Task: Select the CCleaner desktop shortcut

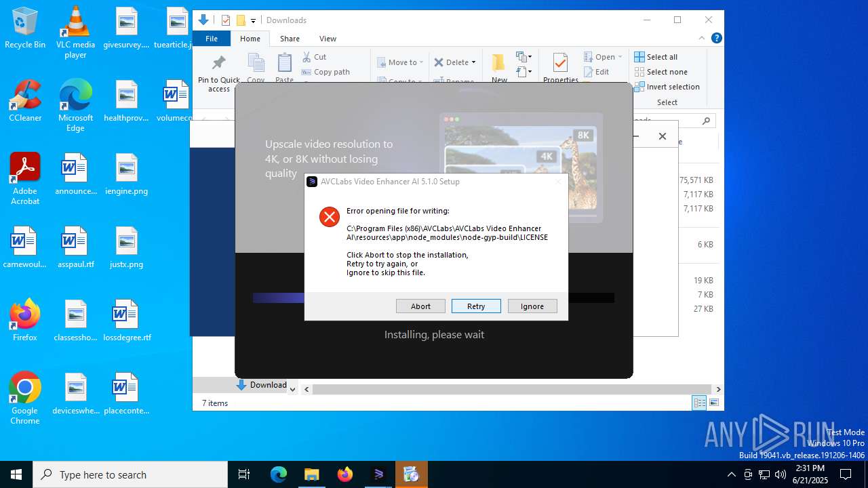Action: tap(25, 101)
